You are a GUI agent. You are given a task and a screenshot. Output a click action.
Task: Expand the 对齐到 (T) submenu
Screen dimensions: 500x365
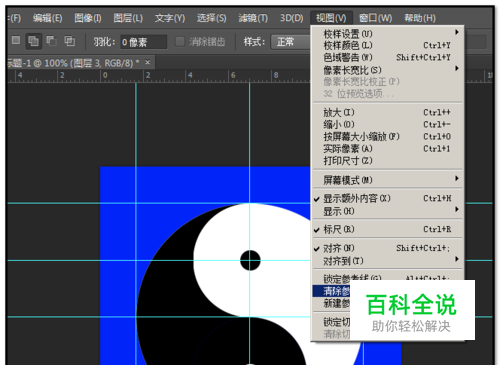coord(387,261)
